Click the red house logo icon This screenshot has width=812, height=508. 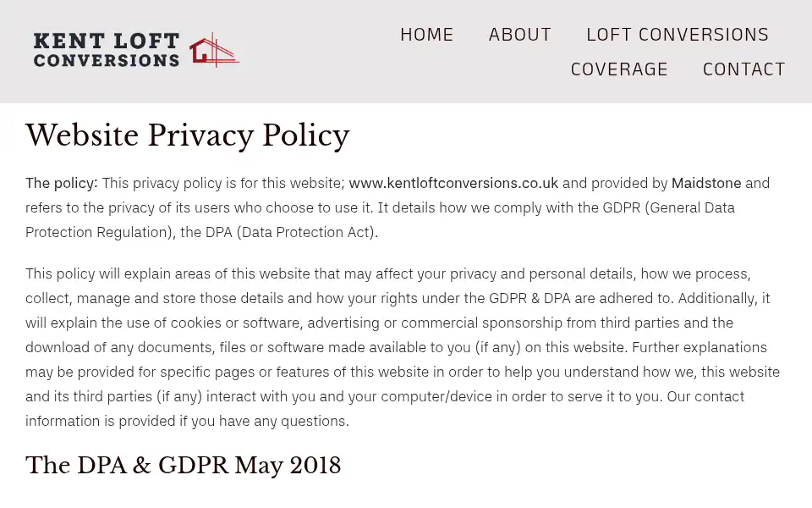click(x=214, y=50)
